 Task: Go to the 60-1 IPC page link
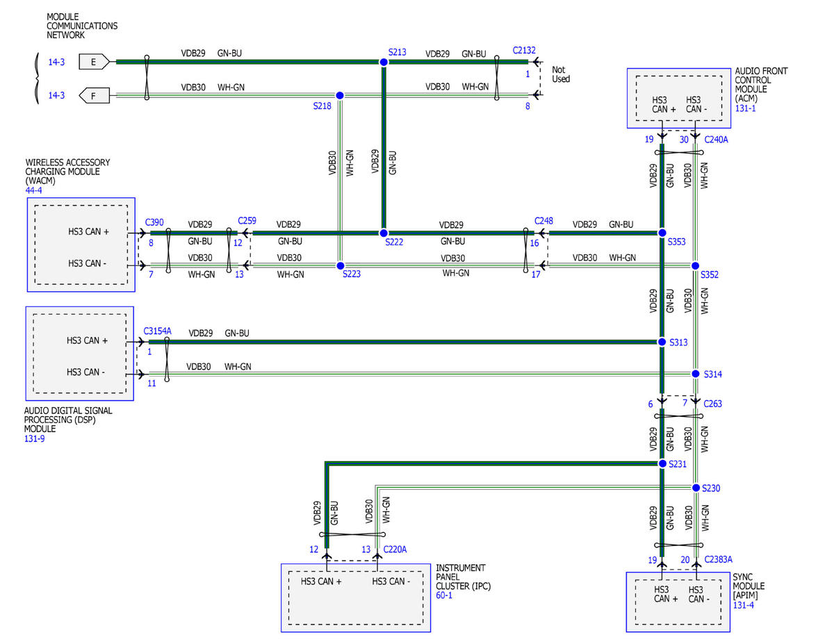point(443,595)
